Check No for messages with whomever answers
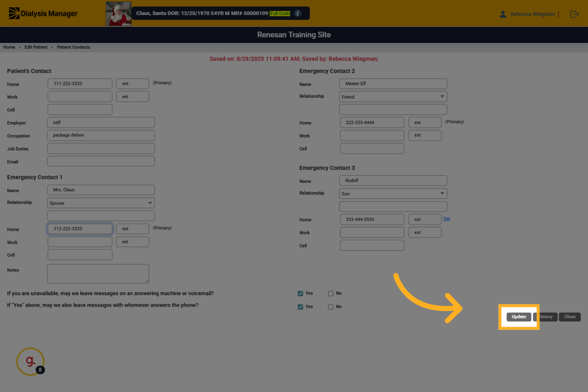Viewport: 588px width, 392px height. pyautogui.click(x=330, y=307)
